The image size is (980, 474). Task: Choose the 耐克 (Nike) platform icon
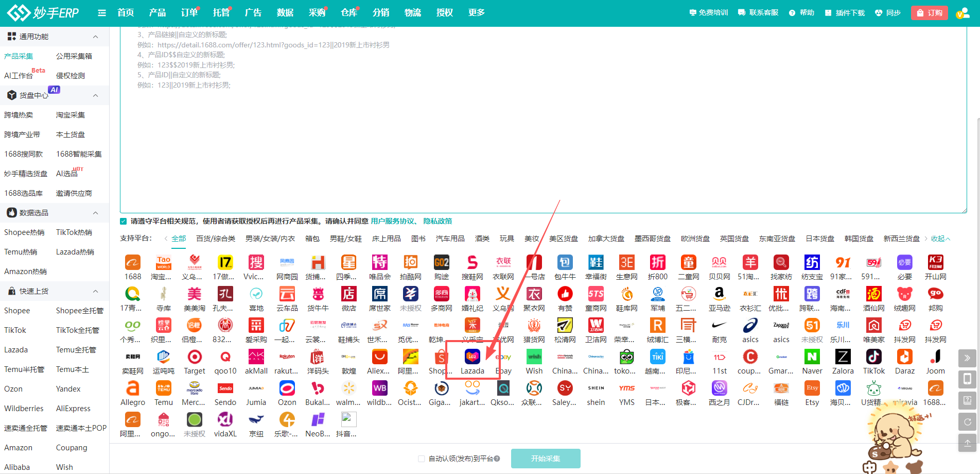coord(720,326)
